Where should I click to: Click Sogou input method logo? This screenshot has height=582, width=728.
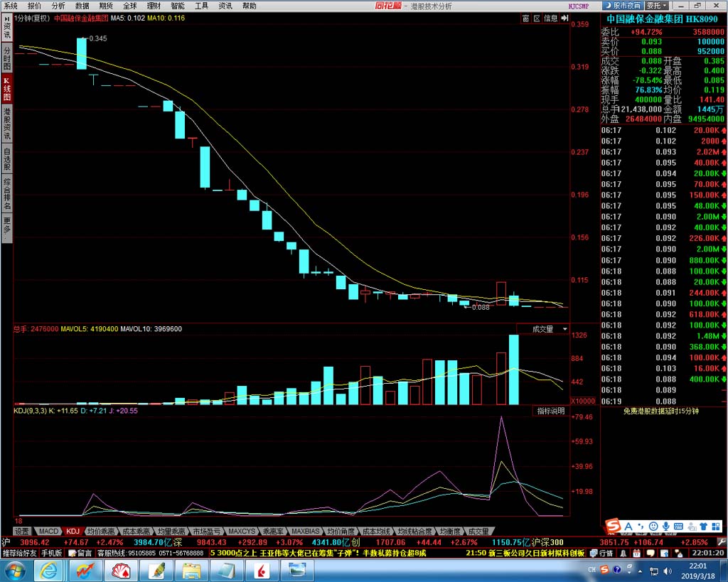[613, 527]
